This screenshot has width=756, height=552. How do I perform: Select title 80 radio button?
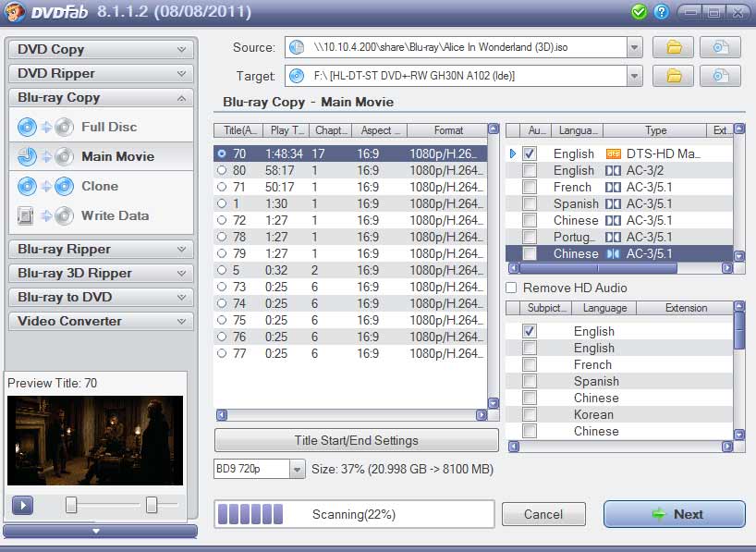(222, 170)
